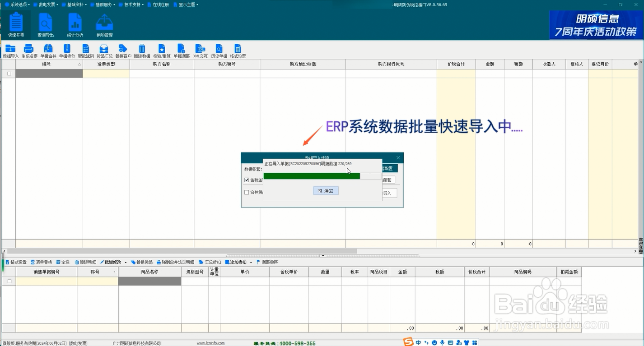Click the 明硕信息 anniversary banner
This screenshot has width=644, height=346.
[596, 25]
